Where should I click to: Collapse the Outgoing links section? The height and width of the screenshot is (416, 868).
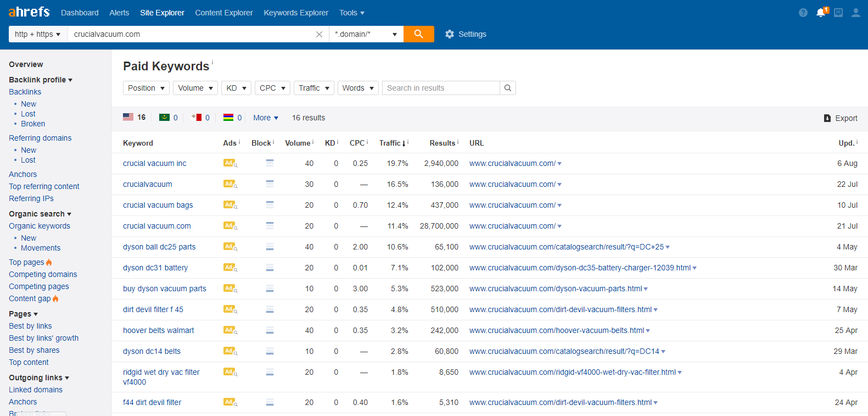39,378
